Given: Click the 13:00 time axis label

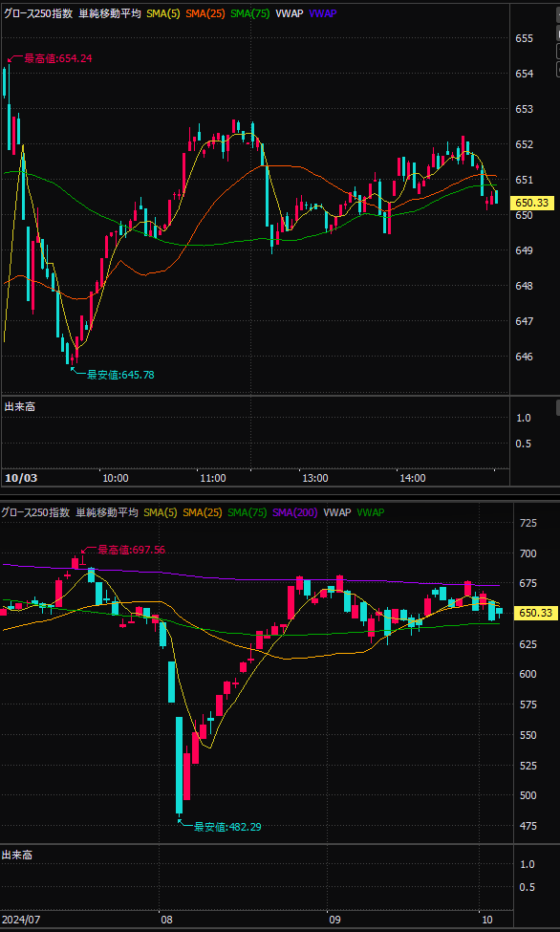Looking at the screenshot, I should (x=315, y=478).
